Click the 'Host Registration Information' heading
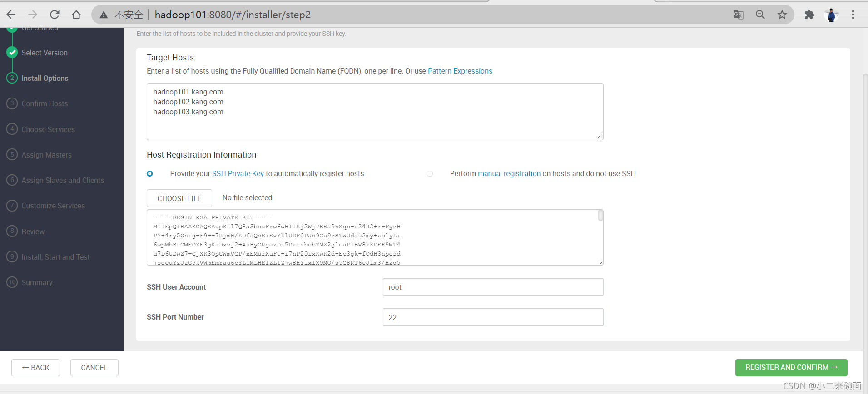The width and height of the screenshot is (868, 394). click(x=202, y=155)
